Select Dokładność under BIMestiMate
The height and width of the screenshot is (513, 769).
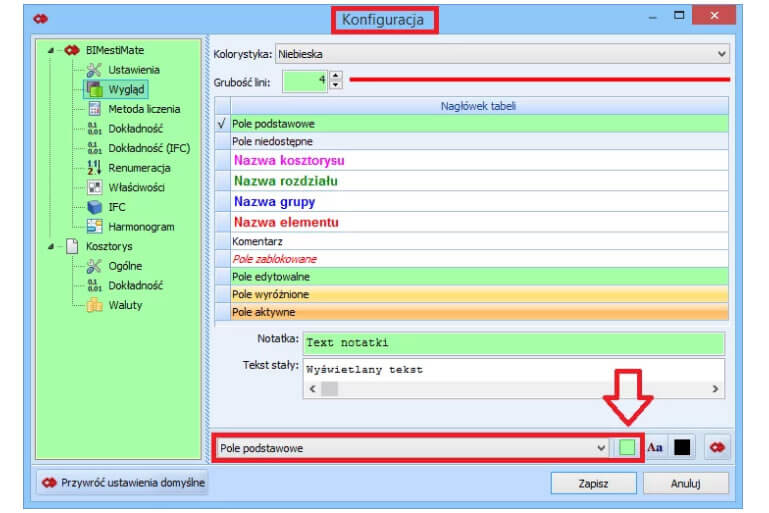tap(135, 128)
